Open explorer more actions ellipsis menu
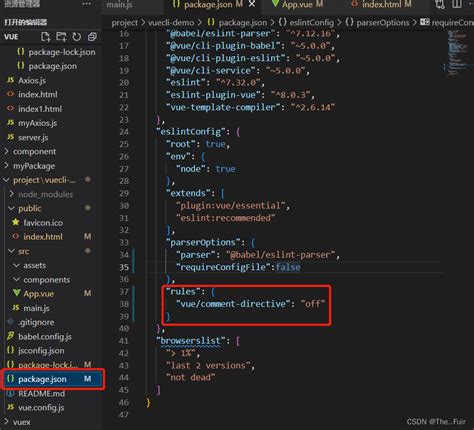The image size is (474, 430). (86, 4)
